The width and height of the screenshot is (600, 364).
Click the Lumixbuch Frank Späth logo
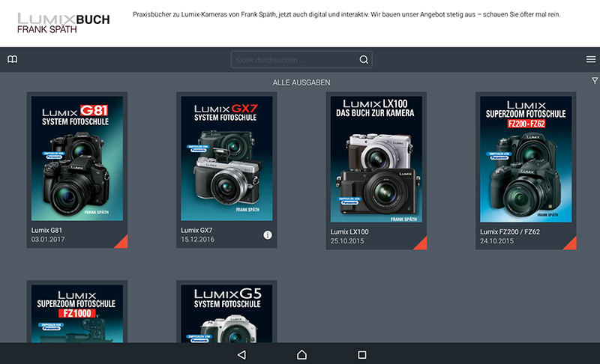pyautogui.click(x=64, y=23)
